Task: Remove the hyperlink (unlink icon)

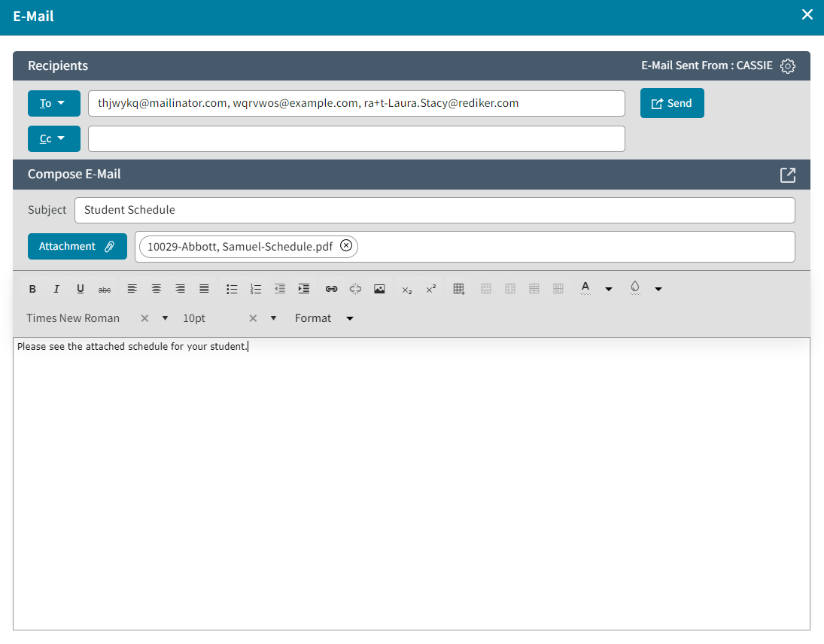Action: (355, 289)
